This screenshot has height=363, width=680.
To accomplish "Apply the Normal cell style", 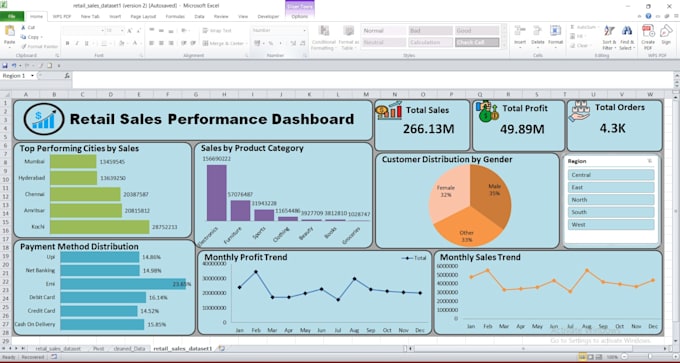I will [x=383, y=31].
